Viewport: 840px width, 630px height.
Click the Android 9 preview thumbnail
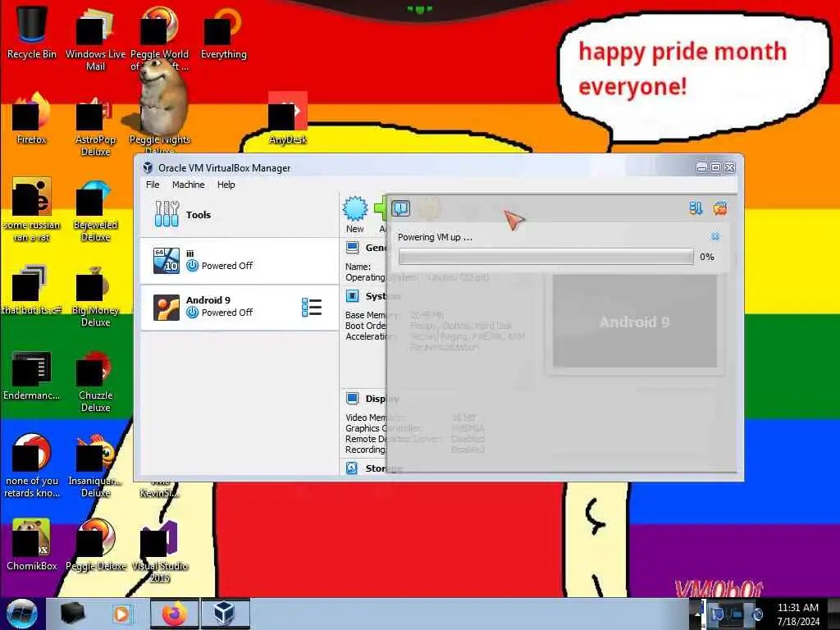pos(634,322)
